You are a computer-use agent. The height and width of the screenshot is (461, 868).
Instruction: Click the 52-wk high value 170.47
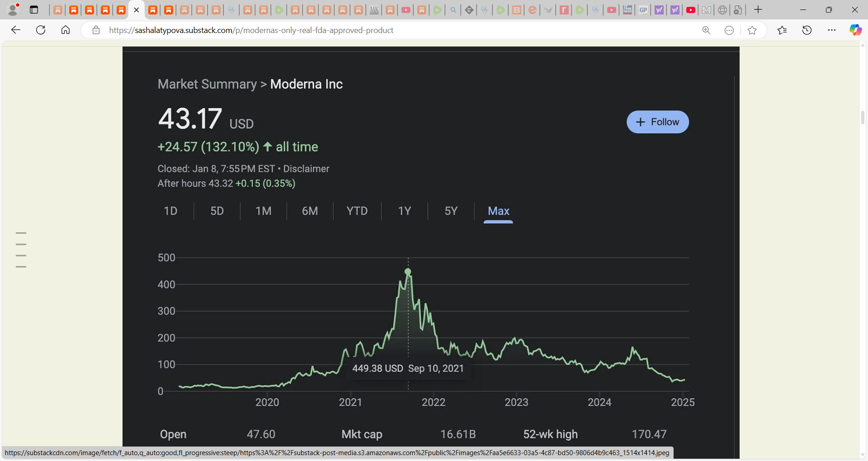pyautogui.click(x=649, y=434)
